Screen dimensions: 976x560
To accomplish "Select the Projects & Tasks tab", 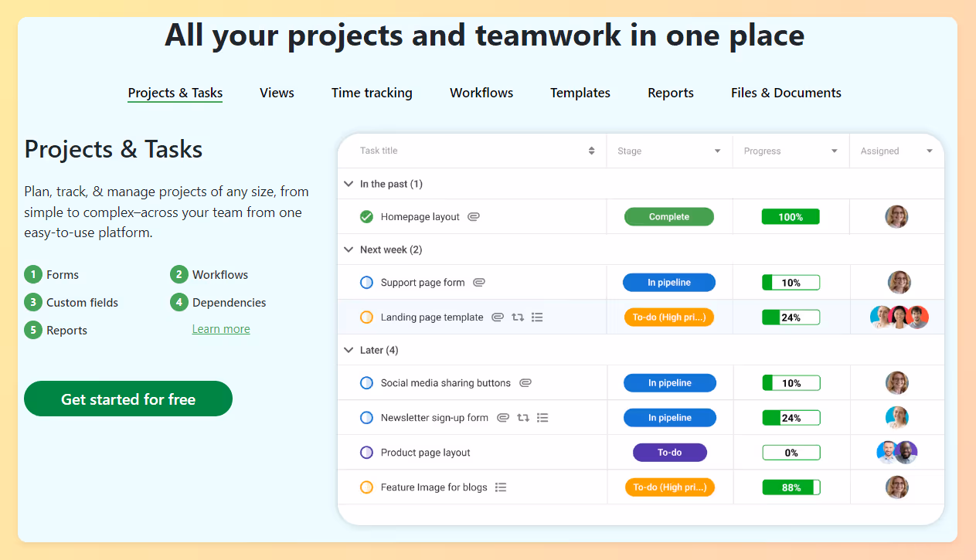I will [175, 93].
